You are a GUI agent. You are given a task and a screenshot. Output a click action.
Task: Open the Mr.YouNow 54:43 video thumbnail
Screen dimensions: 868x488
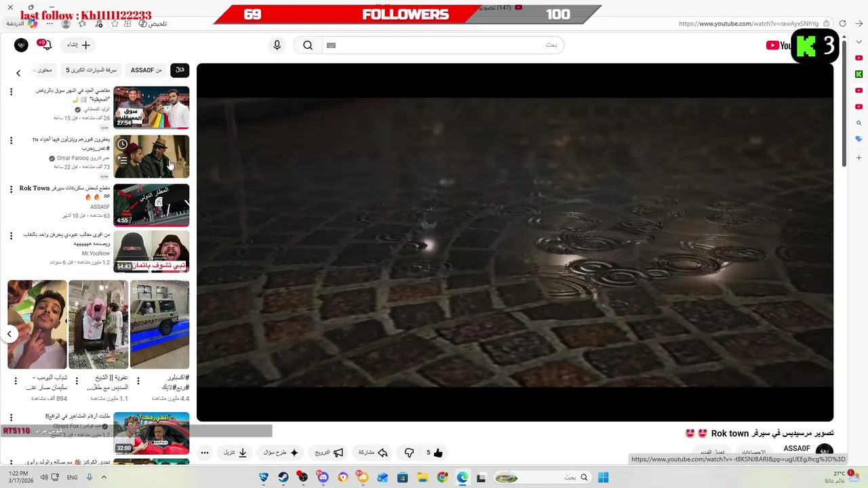tap(151, 251)
